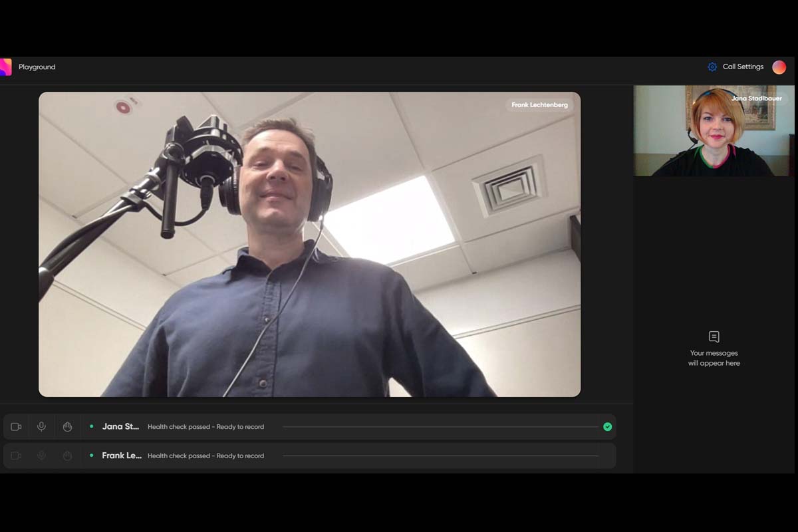Click Frank's audio level progress bar

point(439,456)
